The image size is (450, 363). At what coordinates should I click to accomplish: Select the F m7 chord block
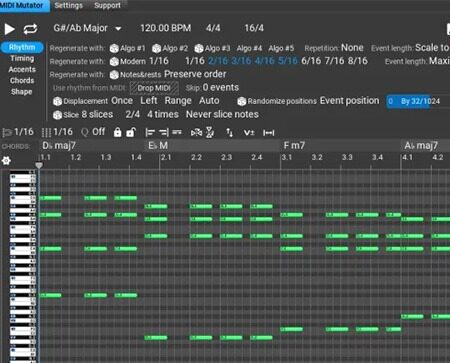[x=340, y=146]
